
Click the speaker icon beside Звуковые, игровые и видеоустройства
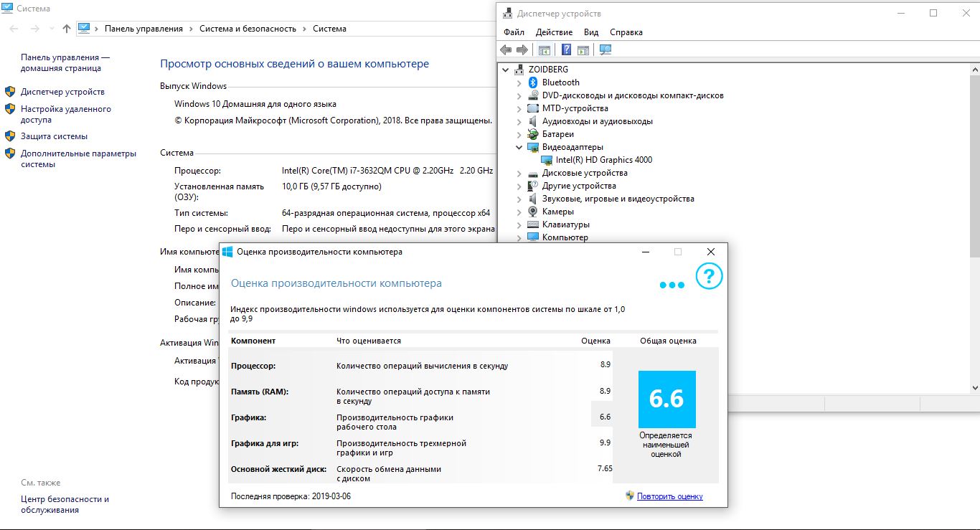(533, 199)
